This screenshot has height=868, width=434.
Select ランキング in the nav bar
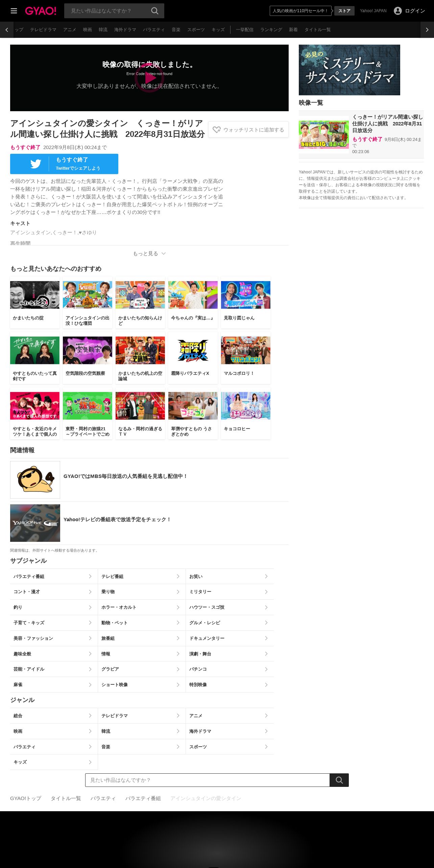271,30
